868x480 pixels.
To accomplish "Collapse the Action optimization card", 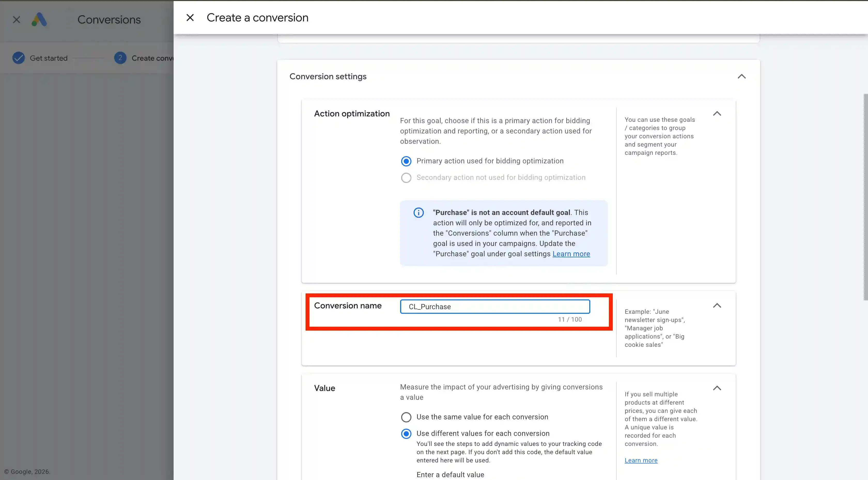I will tap(717, 114).
